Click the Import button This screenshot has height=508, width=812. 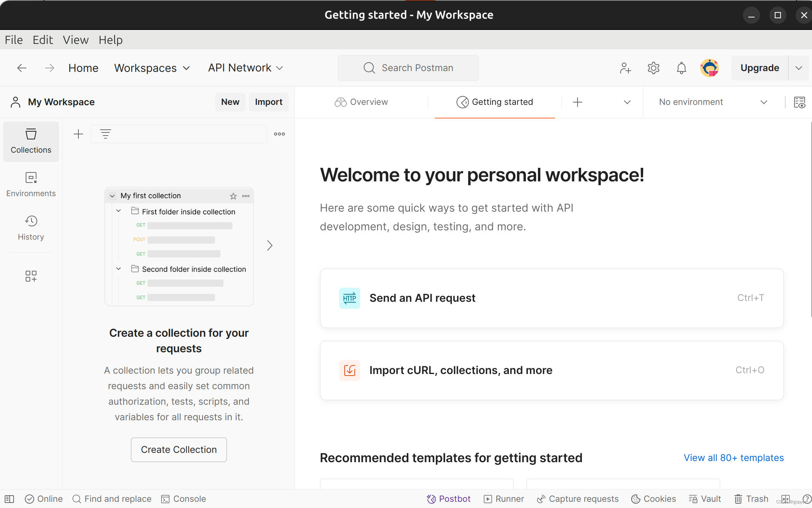coord(269,102)
